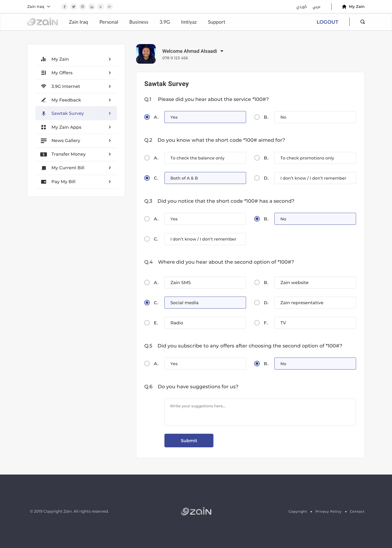The height and width of the screenshot is (548, 392).
Task: Open the Copyright footer link
Action: tap(298, 511)
